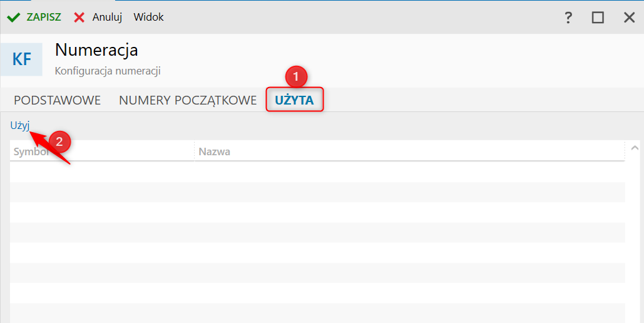
Task: Click the Użyj link
Action: (20, 126)
